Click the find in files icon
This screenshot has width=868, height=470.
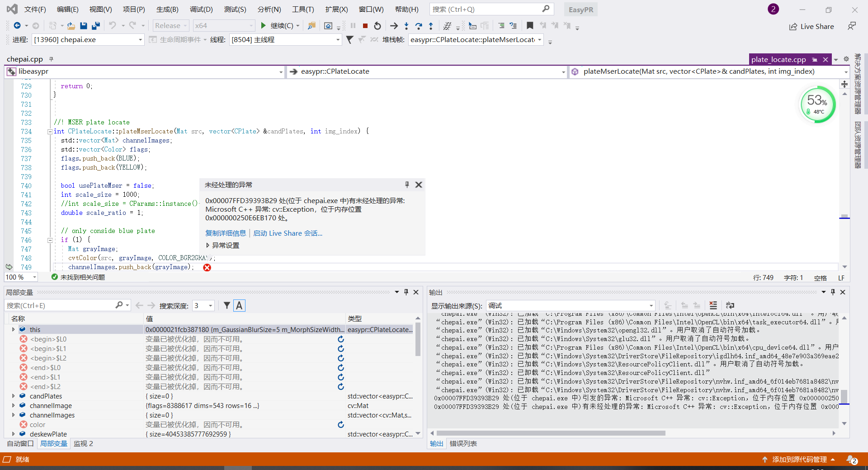click(311, 26)
